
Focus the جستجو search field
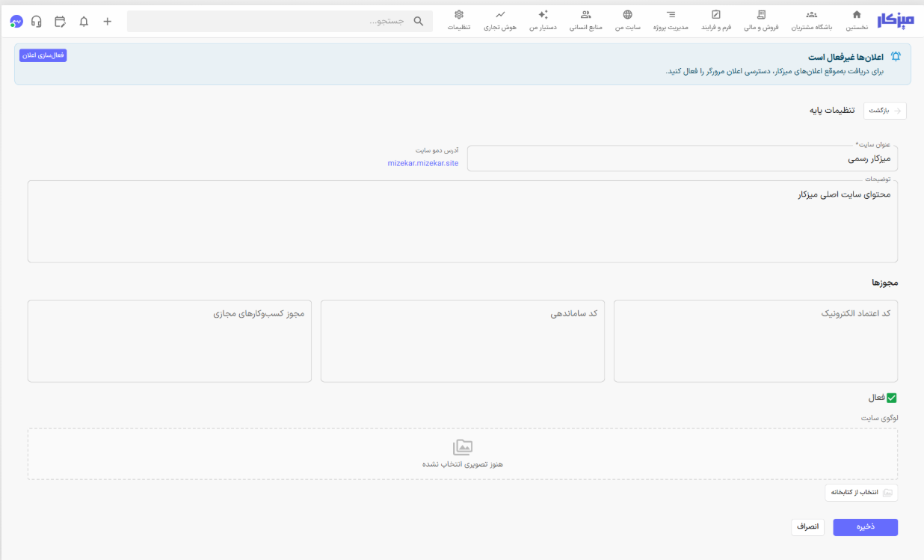[280, 22]
